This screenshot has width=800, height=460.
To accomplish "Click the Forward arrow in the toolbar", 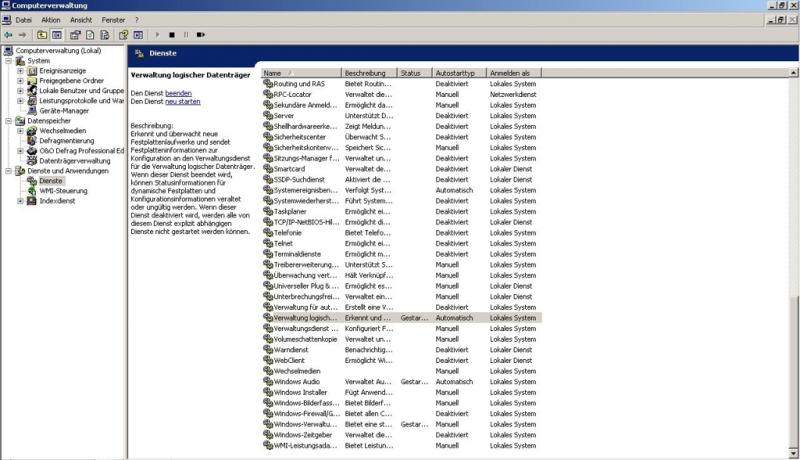I will pyautogui.click(x=22, y=34).
